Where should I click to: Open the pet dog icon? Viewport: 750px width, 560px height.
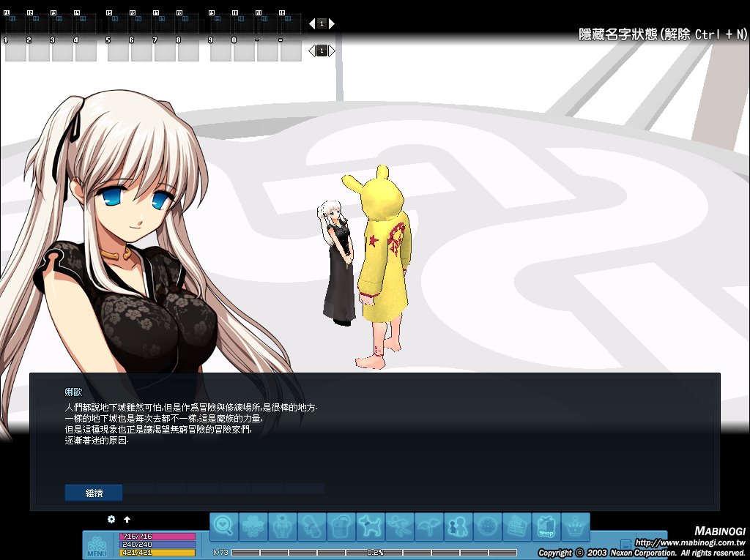click(371, 526)
